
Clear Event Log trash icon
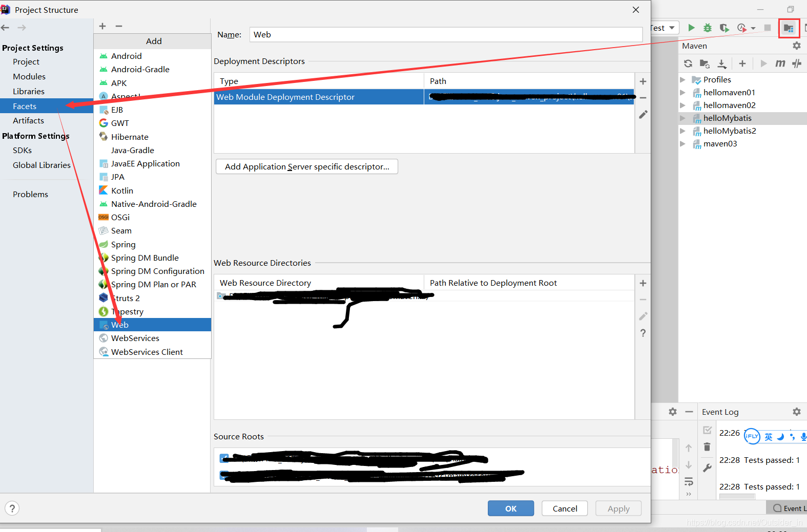coord(707,447)
